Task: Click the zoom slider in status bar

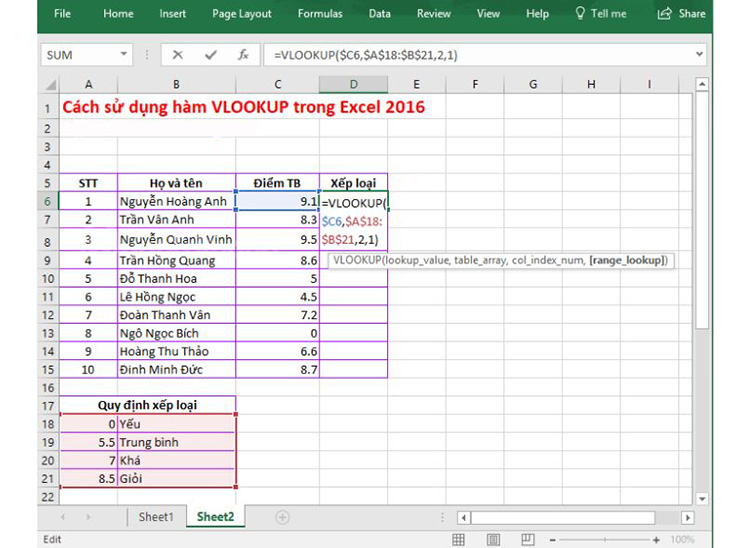Action: point(605,540)
